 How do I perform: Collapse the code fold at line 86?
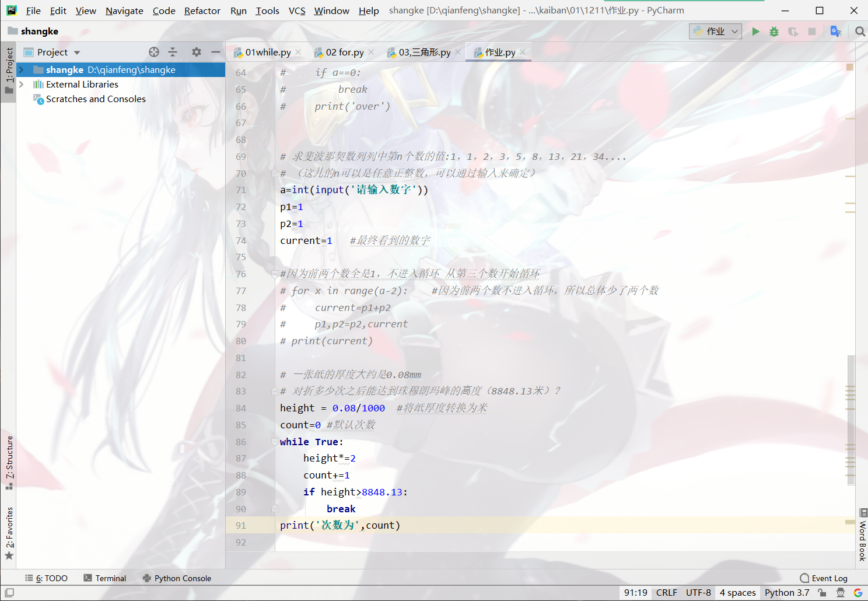[274, 442]
